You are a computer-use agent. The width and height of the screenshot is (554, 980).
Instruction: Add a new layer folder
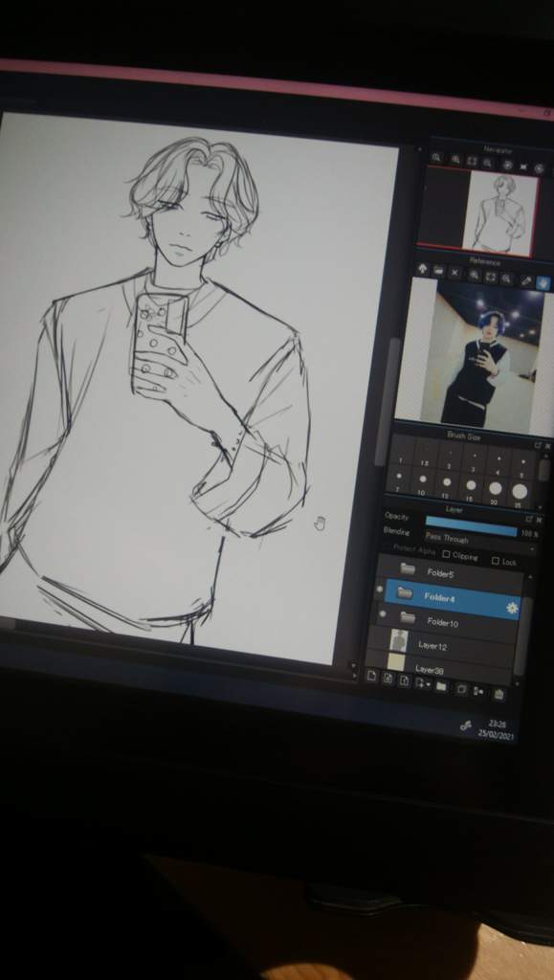click(x=441, y=685)
